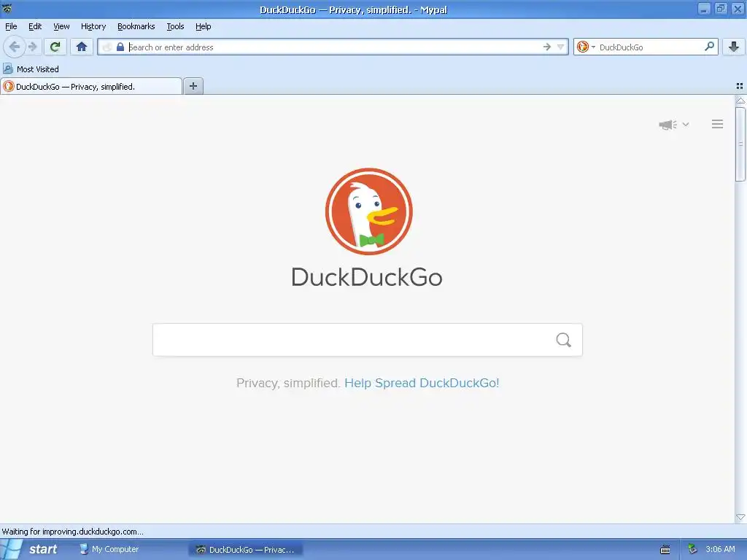Click the vertical scrollbar thumb
Screen dimensions: 747x560
(x=740, y=144)
